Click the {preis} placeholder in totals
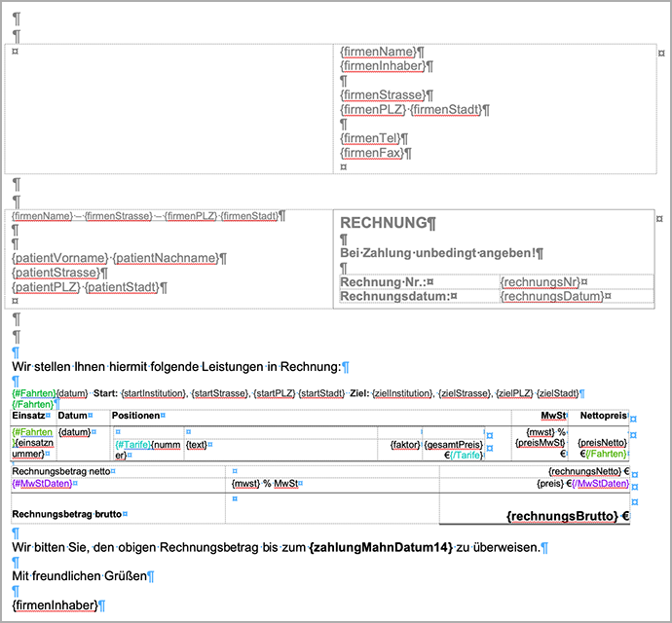The width and height of the screenshot is (672, 623). click(550, 484)
